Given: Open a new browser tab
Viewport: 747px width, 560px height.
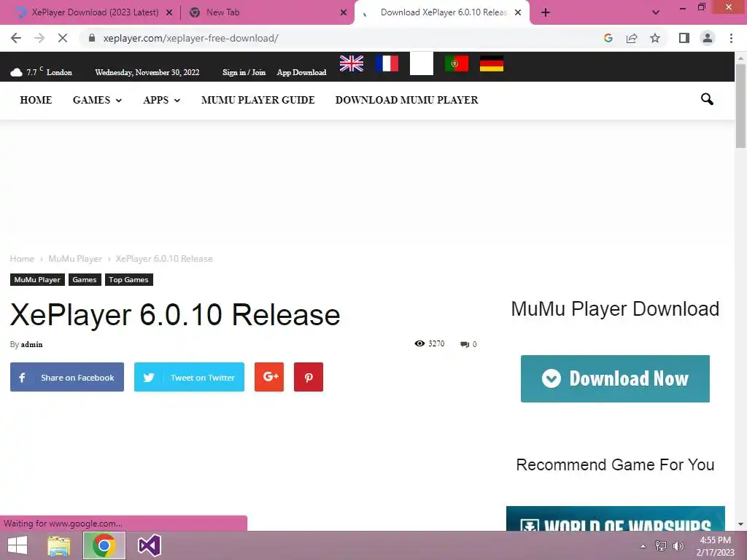Looking at the screenshot, I should coord(546,12).
